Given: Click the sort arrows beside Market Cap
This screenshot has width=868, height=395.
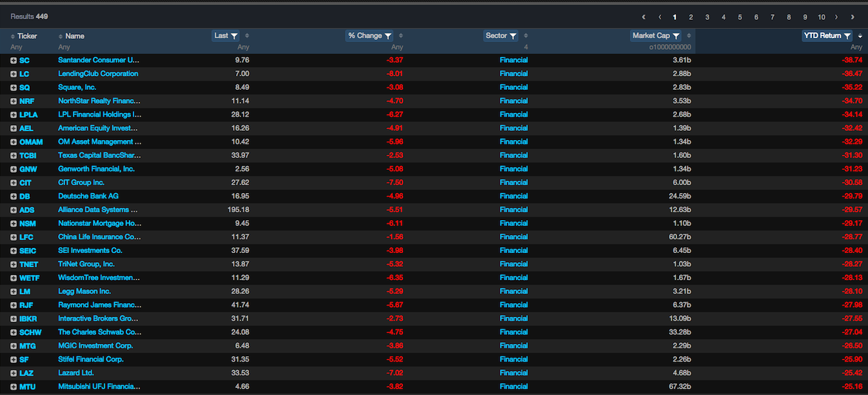Looking at the screenshot, I should (x=689, y=36).
